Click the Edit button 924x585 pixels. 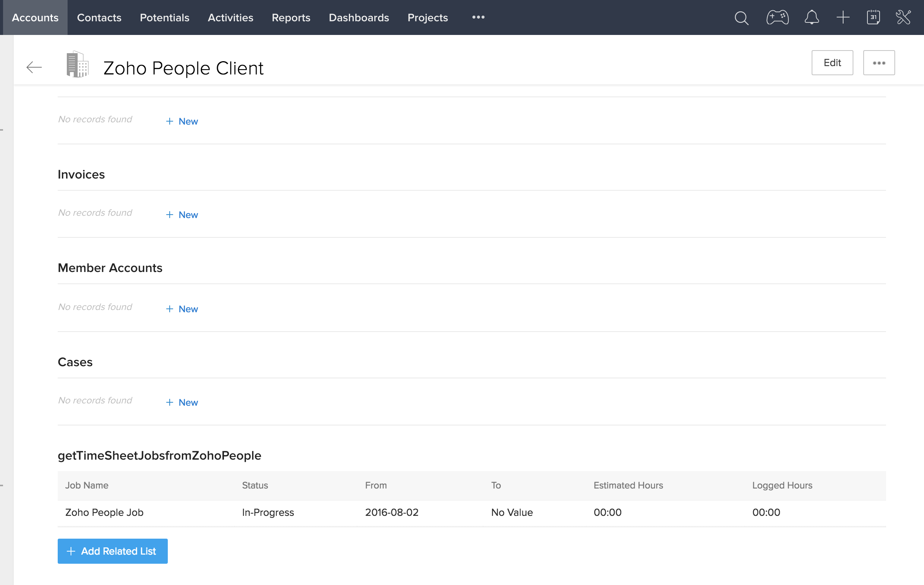pos(832,63)
